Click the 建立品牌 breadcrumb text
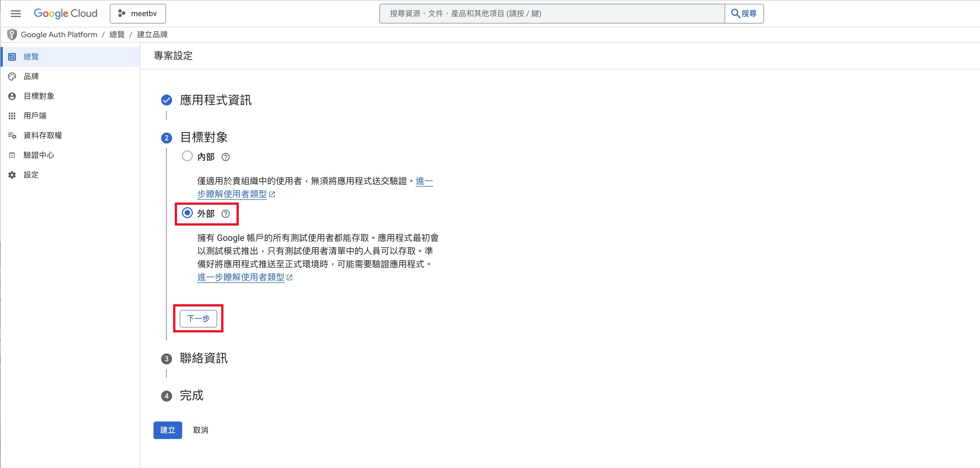Image resolution: width=980 pixels, height=468 pixels. [x=152, y=35]
